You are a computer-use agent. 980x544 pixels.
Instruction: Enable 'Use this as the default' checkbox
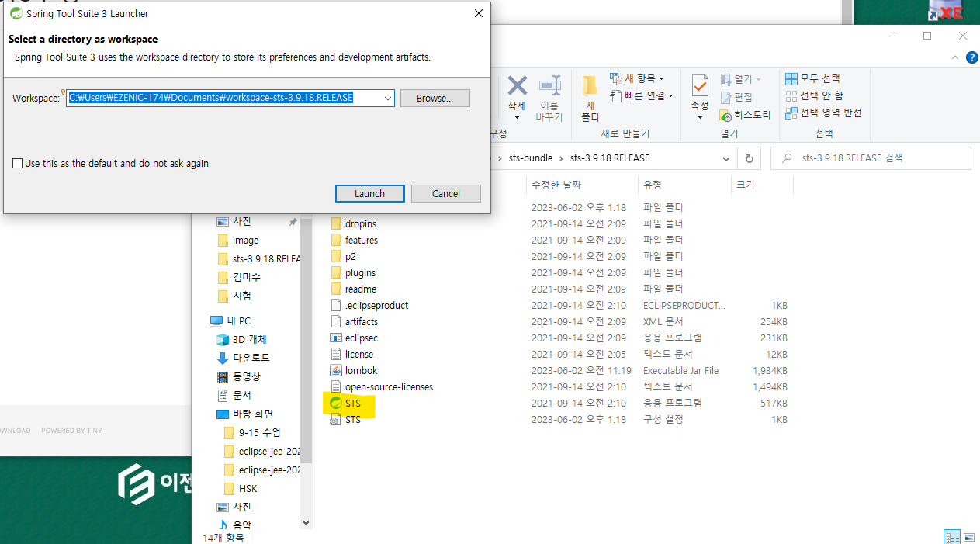[18, 164]
